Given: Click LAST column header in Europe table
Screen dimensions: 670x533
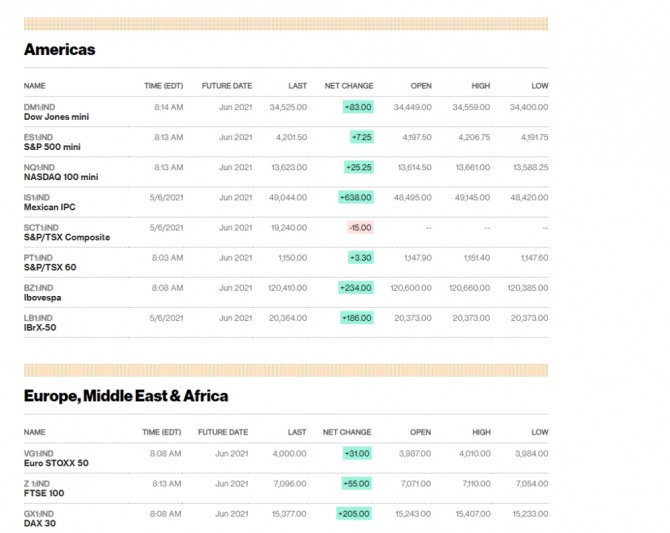Looking at the screenshot, I should [x=297, y=433].
